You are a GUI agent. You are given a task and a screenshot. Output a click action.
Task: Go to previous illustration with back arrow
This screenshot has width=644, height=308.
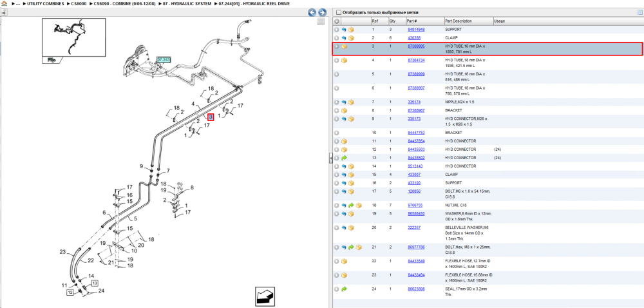(312, 13)
